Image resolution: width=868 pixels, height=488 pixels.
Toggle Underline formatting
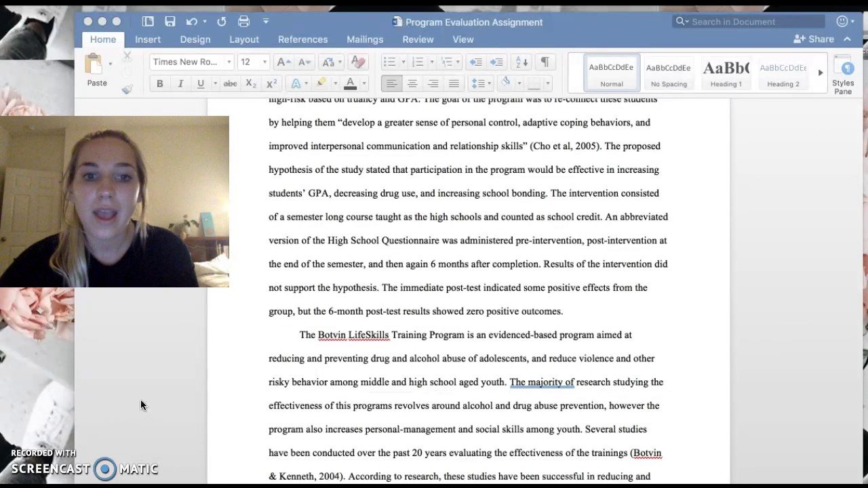click(201, 83)
